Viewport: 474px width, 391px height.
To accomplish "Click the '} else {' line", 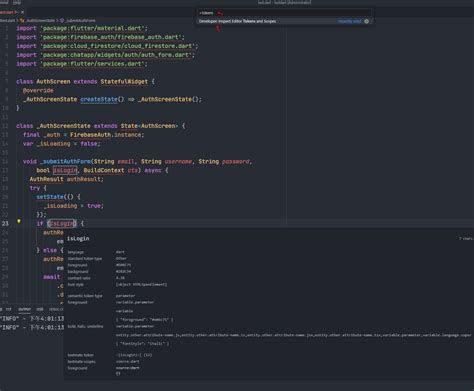I will click(x=50, y=250).
